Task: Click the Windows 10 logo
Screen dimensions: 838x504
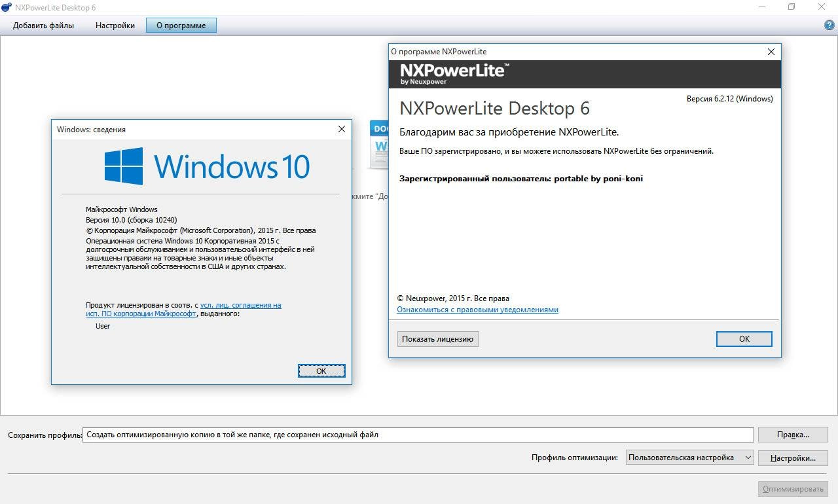Action: 207,166
